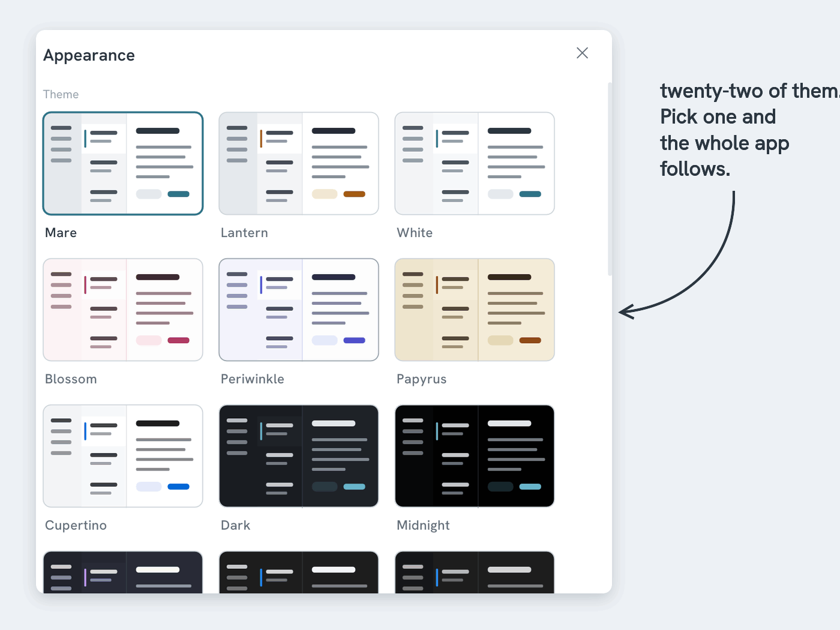840x630 pixels.
Task: Click the Dark label text
Action: point(235,526)
